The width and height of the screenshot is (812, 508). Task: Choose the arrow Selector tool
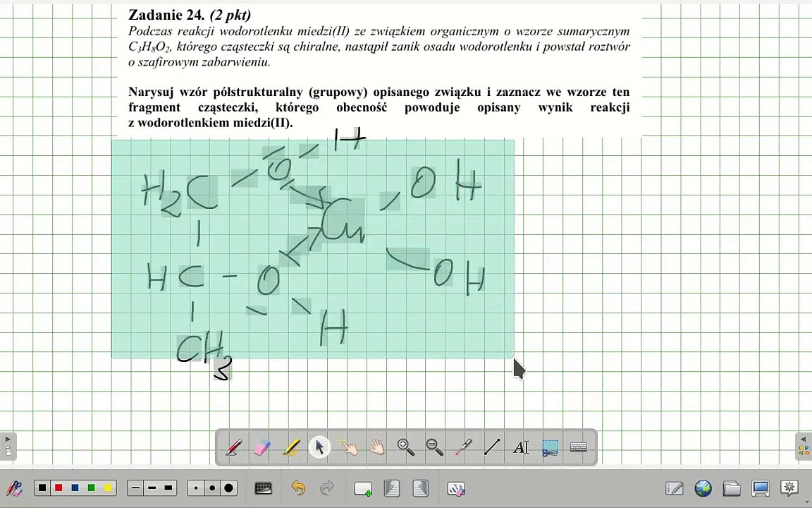tap(319, 447)
